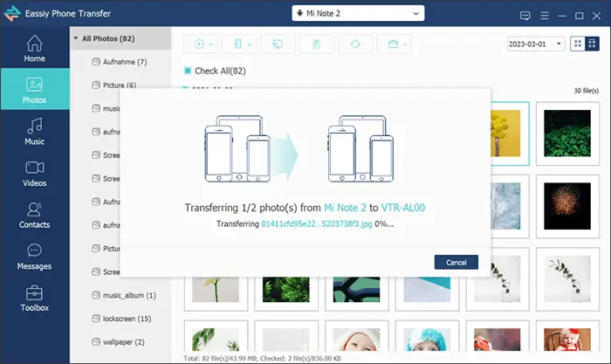
Task: Expand the Export to device dropdown arrow
Action: (x=250, y=45)
